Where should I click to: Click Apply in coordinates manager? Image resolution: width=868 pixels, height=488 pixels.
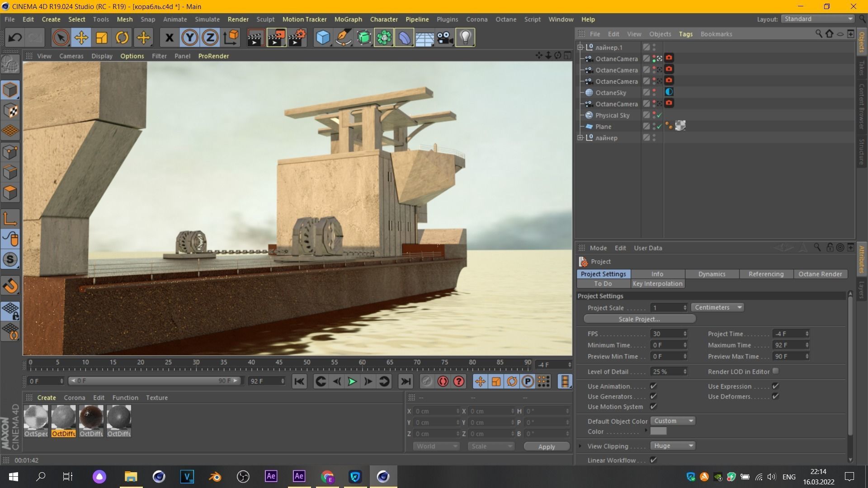547,446
